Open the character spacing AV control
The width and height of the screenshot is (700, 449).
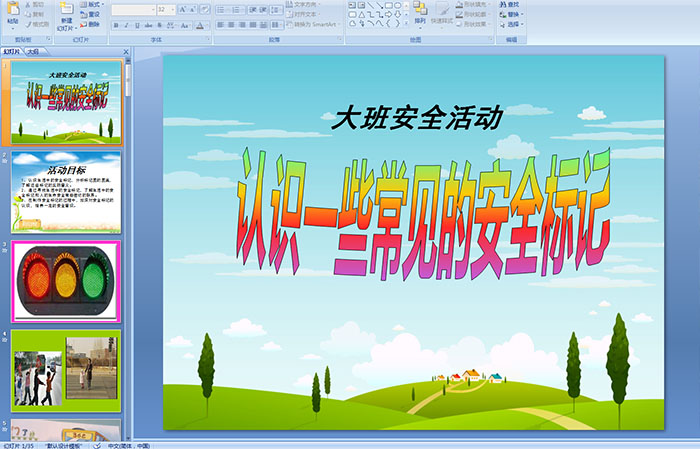[171, 25]
